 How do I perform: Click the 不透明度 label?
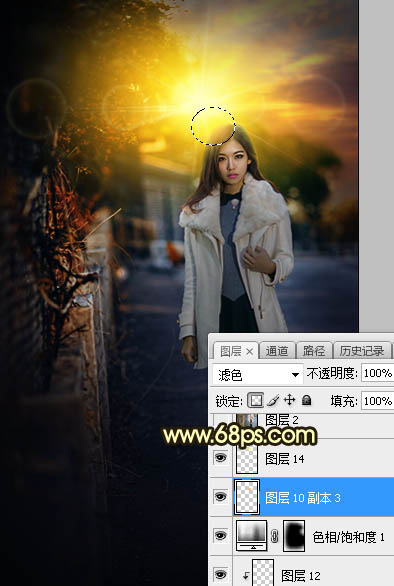(x=332, y=373)
